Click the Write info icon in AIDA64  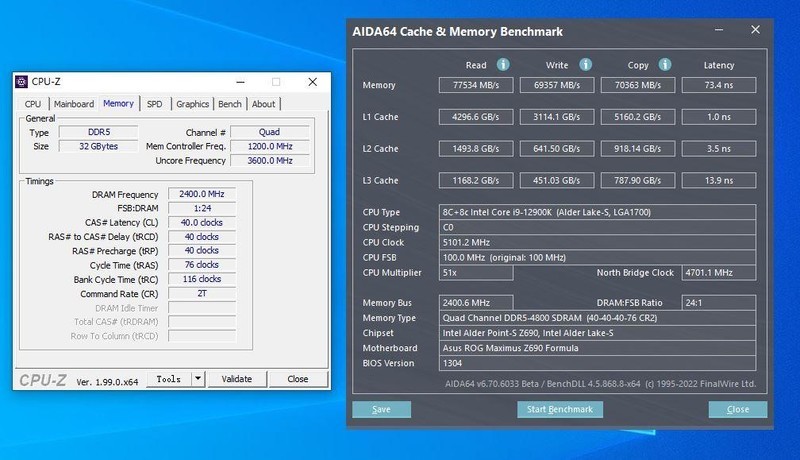pyautogui.click(x=585, y=64)
